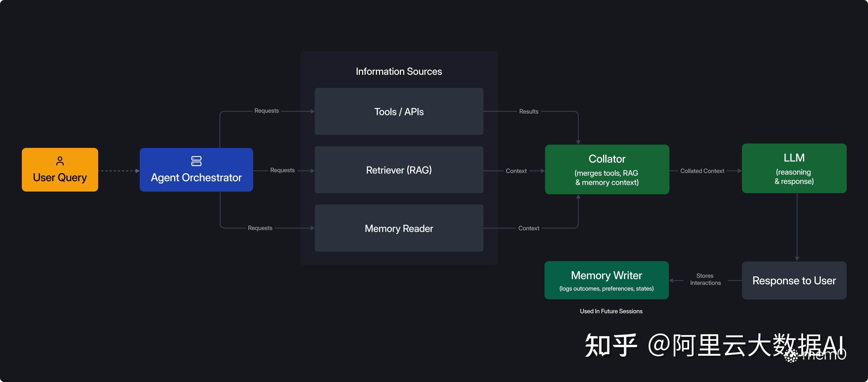The width and height of the screenshot is (868, 382).
Task: Click the orange User Query node
Action: [60, 170]
